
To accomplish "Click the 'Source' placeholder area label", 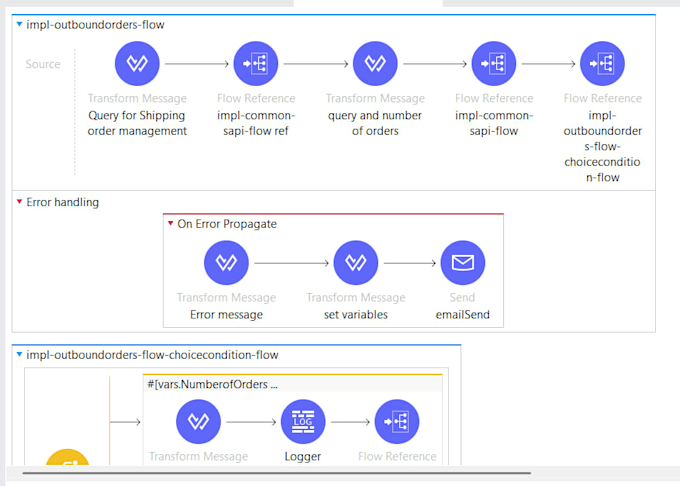I will [x=43, y=64].
